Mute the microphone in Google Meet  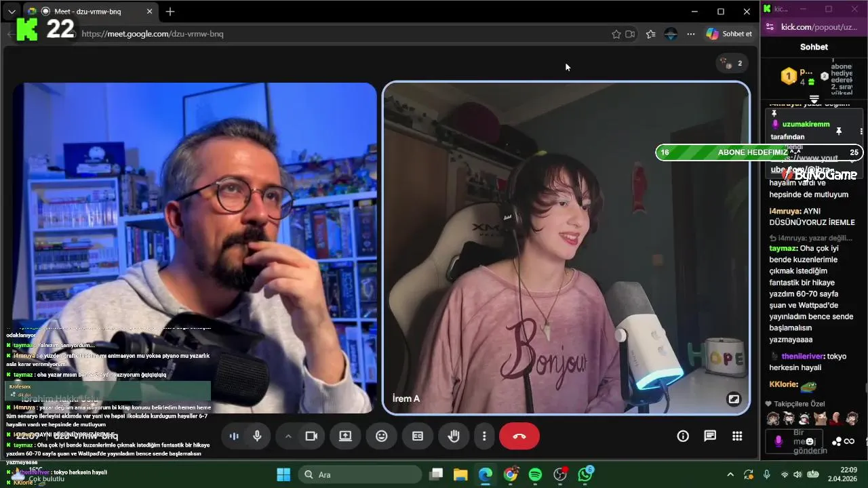click(x=257, y=436)
